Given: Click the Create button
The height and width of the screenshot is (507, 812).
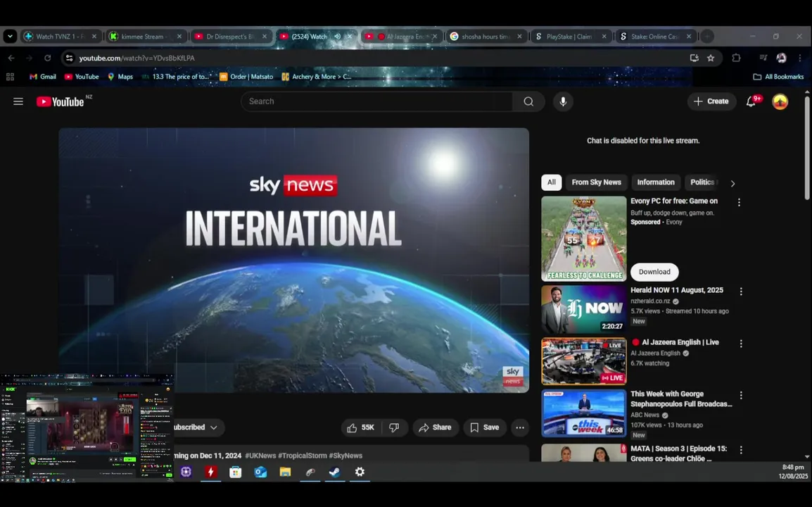Looking at the screenshot, I should 711,101.
